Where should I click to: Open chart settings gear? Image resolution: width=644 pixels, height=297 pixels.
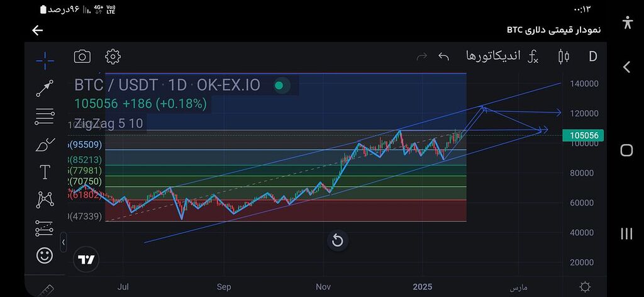[x=113, y=57]
